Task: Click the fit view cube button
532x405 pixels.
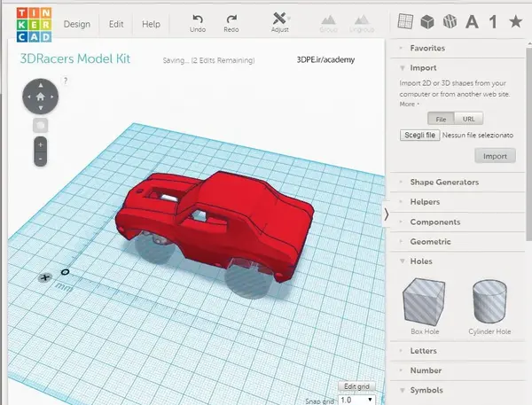Action: (41, 125)
